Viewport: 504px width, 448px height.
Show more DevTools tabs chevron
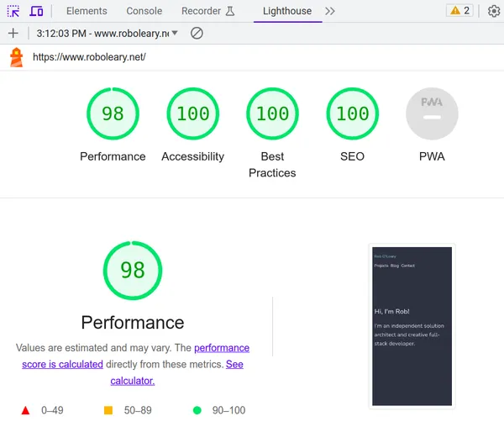(330, 11)
